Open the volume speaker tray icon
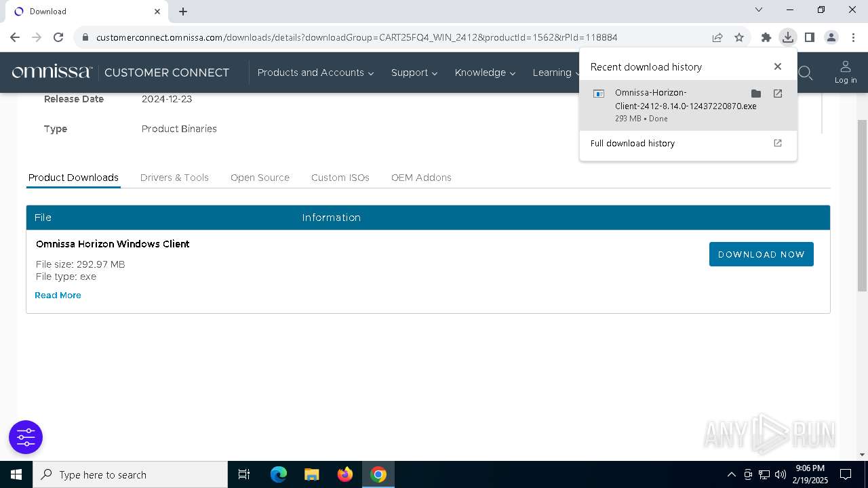The image size is (868, 488). [x=781, y=474]
